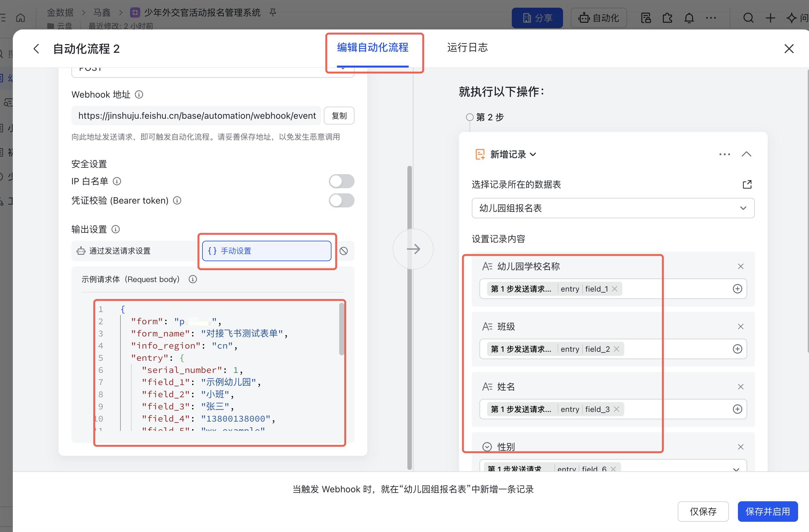Click the 自动化 button in the top bar
Image resolution: width=809 pixels, height=532 pixels.
point(599,18)
